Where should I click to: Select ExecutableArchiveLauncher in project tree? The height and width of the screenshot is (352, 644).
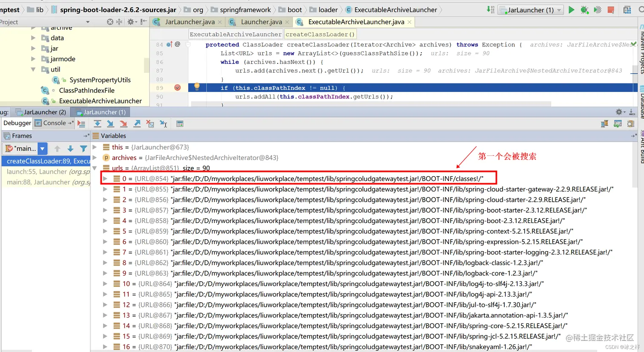(x=100, y=101)
